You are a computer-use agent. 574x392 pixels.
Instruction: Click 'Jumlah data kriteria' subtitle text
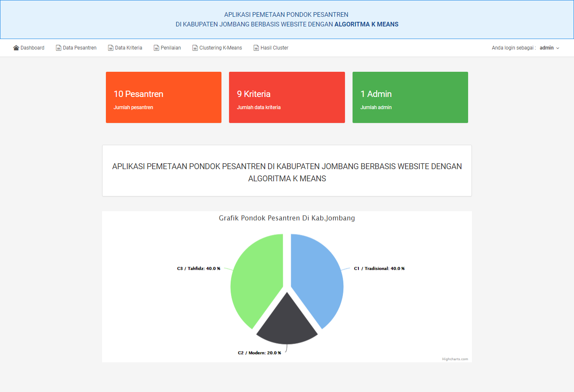point(259,107)
